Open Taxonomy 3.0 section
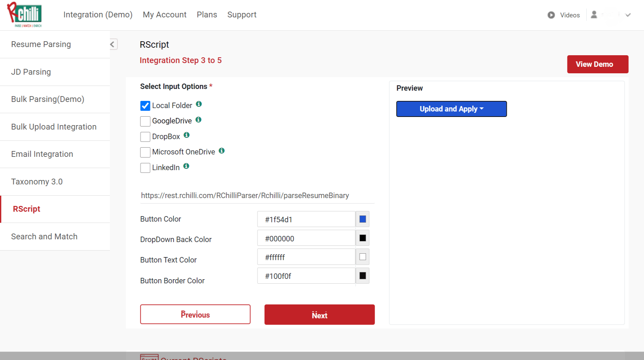 coord(55,182)
